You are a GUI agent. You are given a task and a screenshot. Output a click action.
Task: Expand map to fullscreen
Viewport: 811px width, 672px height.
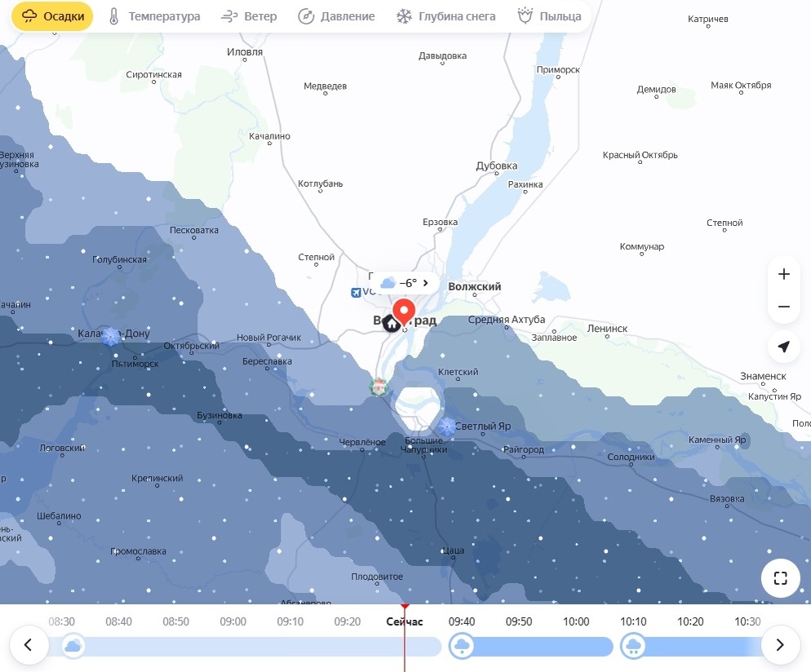[781, 578]
